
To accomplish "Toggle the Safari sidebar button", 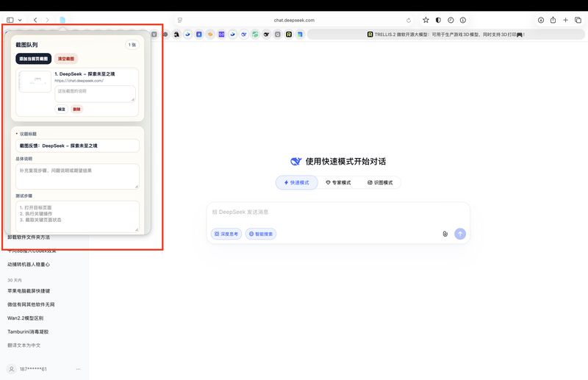I will pos(10,20).
